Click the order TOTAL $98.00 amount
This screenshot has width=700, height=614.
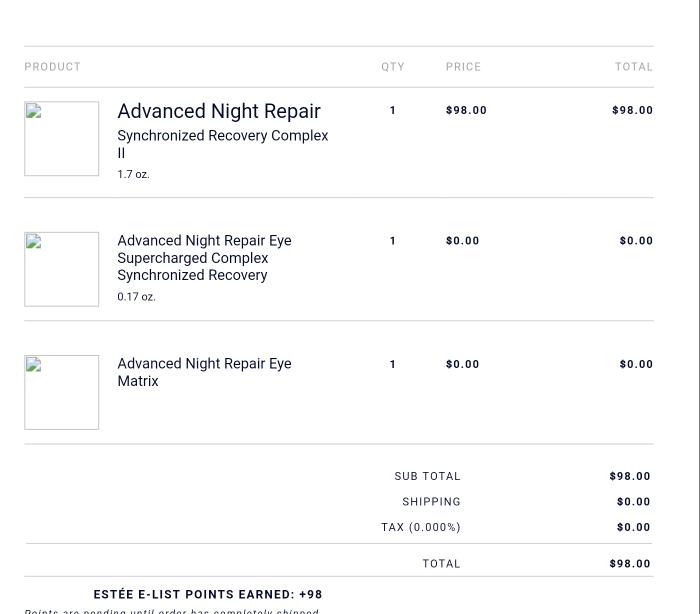(630, 563)
